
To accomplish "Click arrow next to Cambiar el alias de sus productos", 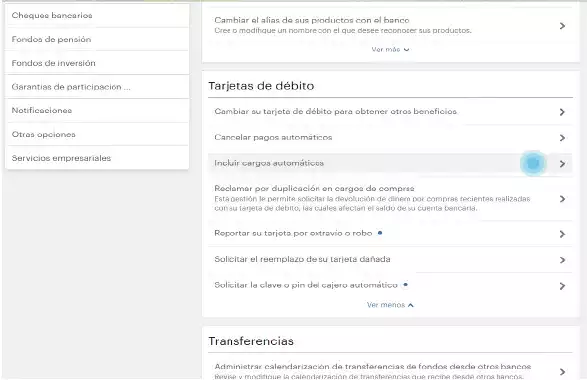I will pyautogui.click(x=562, y=26).
